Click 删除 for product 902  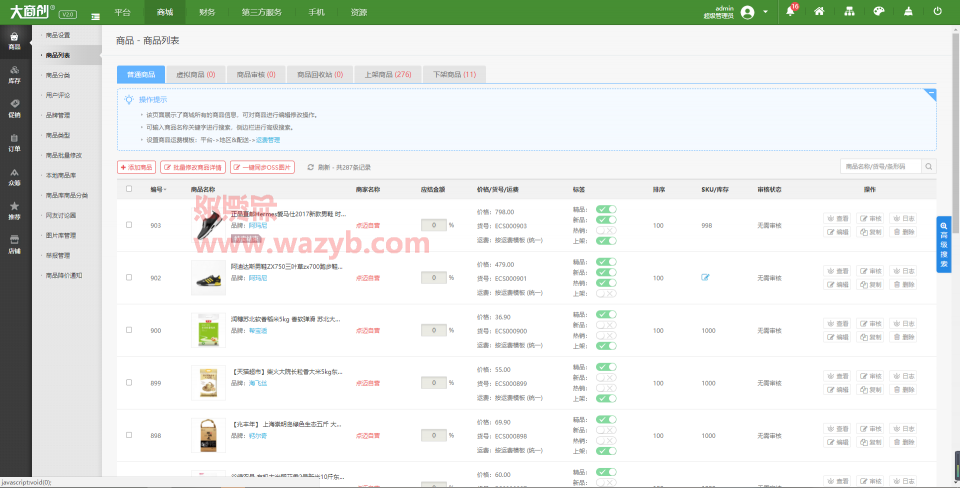(903, 285)
